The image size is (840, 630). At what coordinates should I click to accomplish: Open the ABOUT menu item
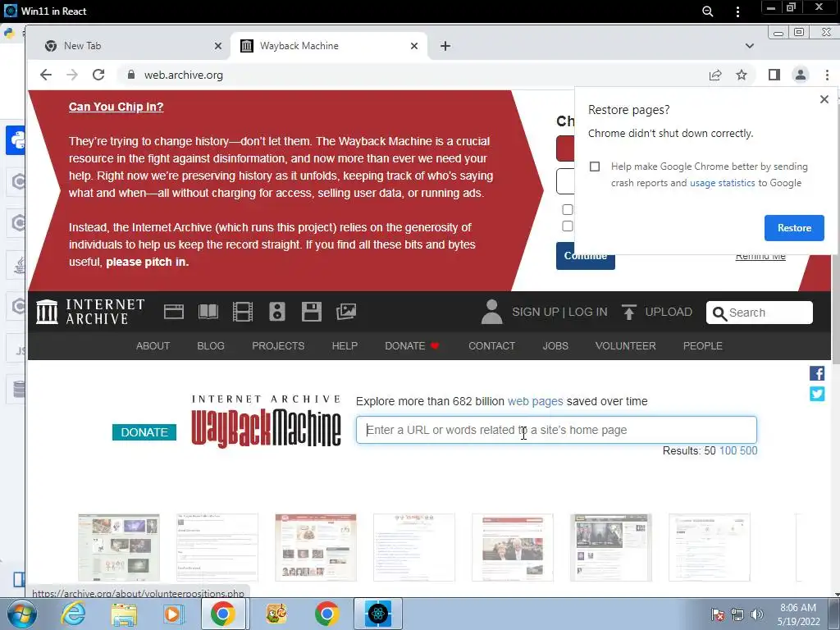tap(153, 346)
